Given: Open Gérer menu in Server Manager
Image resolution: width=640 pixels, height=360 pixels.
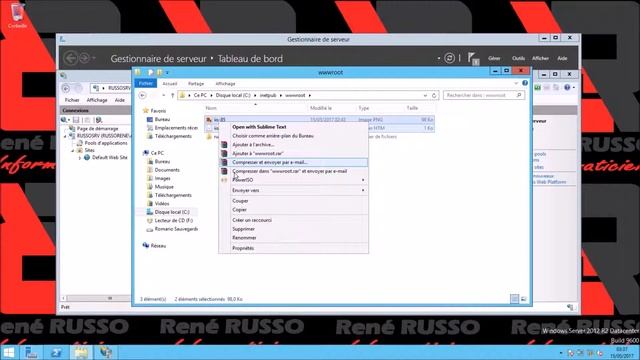Looking at the screenshot, I should coord(494,58).
